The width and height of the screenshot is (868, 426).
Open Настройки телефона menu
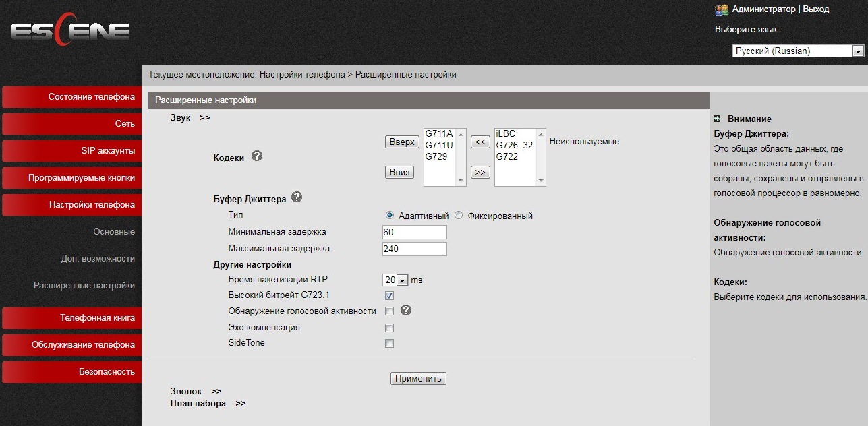point(71,205)
